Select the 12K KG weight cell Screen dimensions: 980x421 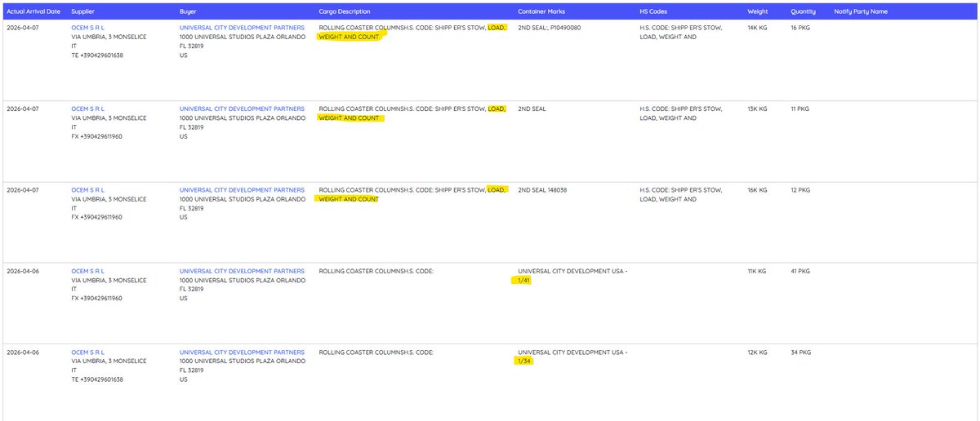point(757,352)
